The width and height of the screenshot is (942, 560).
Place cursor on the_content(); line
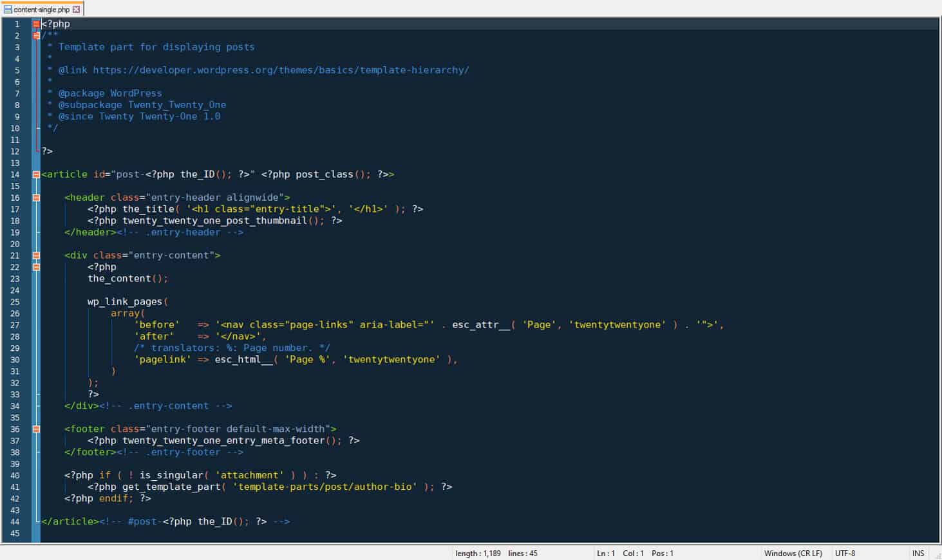[127, 279]
